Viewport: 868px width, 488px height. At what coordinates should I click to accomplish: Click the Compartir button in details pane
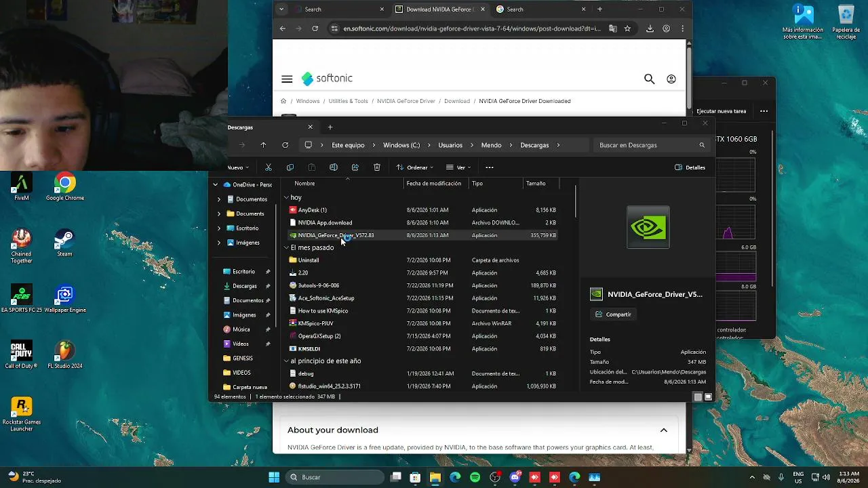pos(613,314)
